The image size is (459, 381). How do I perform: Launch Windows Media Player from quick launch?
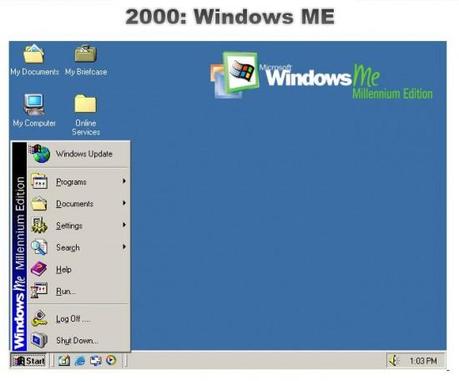pyautogui.click(x=111, y=361)
